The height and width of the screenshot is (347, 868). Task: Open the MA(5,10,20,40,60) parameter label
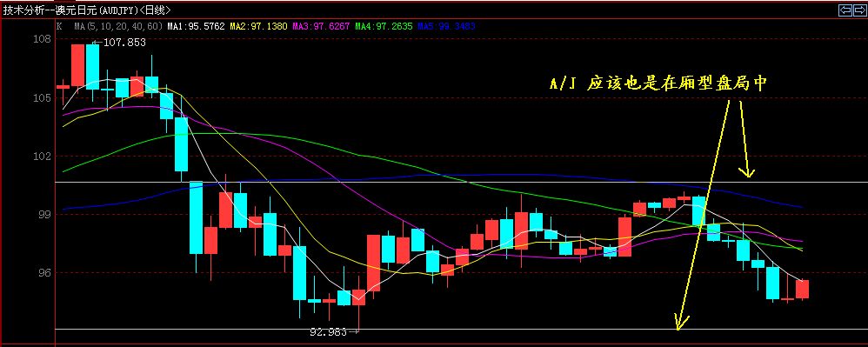point(118,26)
